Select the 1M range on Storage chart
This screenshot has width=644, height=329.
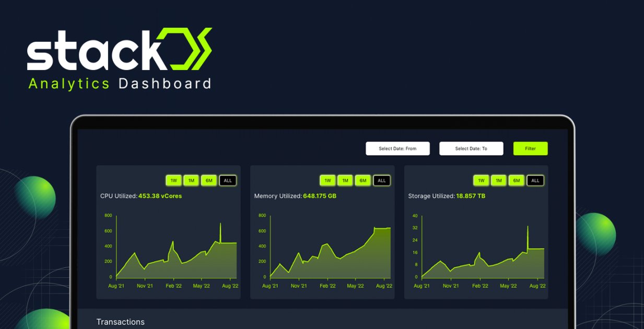pyautogui.click(x=498, y=180)
